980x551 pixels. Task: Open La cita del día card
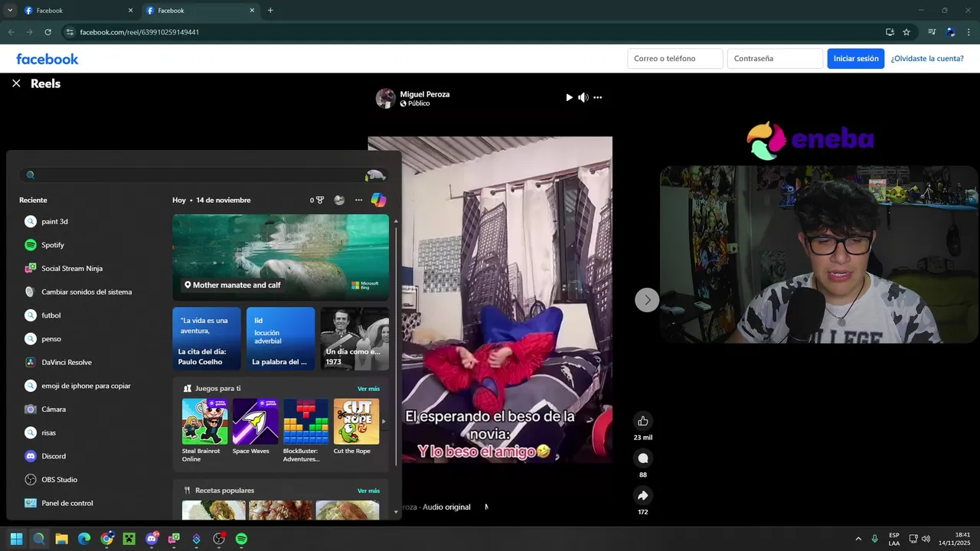(x=207, y=339)
